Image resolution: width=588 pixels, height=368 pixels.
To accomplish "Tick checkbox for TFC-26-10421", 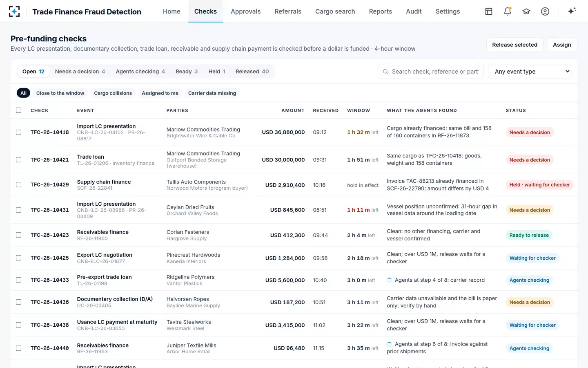I will click(x=18, y=159).
